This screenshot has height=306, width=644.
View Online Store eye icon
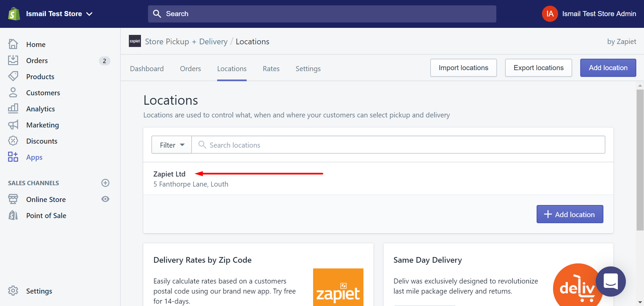[x=105, y=199]
